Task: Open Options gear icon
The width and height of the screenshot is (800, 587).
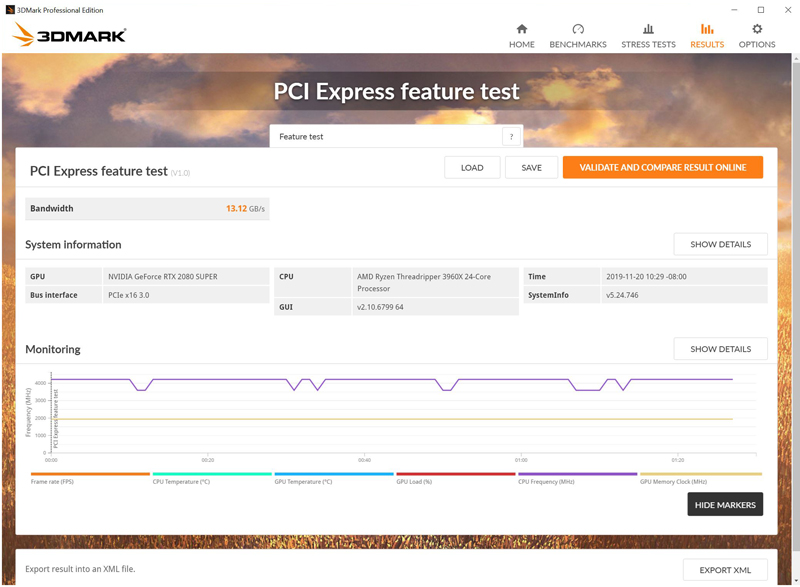Action: click(757, 29)
